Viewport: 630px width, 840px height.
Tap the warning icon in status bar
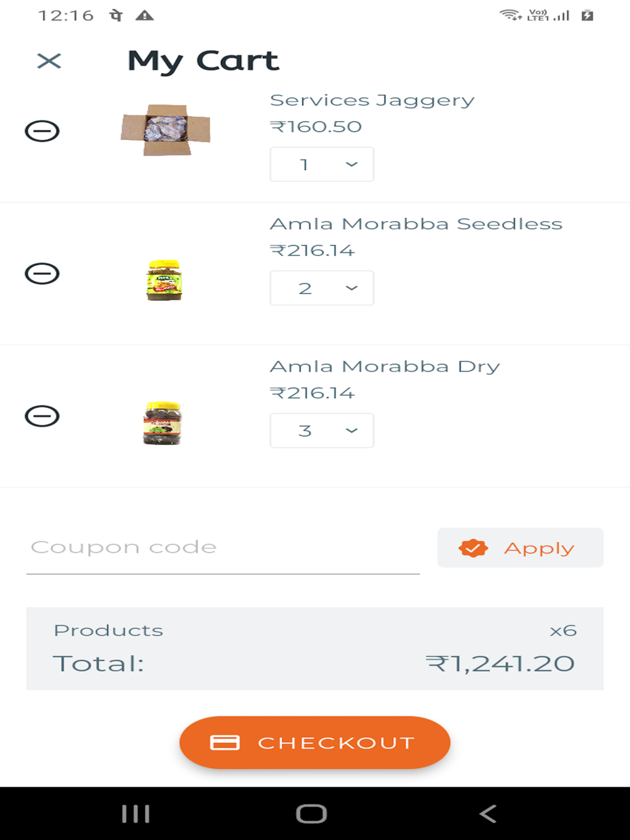coord(145,16)
